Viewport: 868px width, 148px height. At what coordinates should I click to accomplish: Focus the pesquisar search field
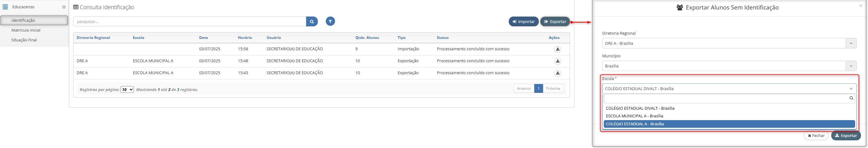click(190, 21)
